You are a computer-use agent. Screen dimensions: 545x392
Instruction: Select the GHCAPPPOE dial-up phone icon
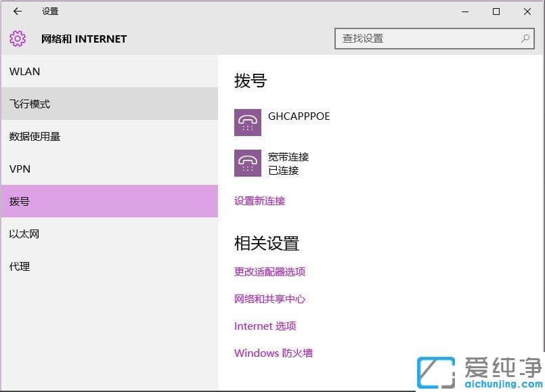[x=248, y=123]
